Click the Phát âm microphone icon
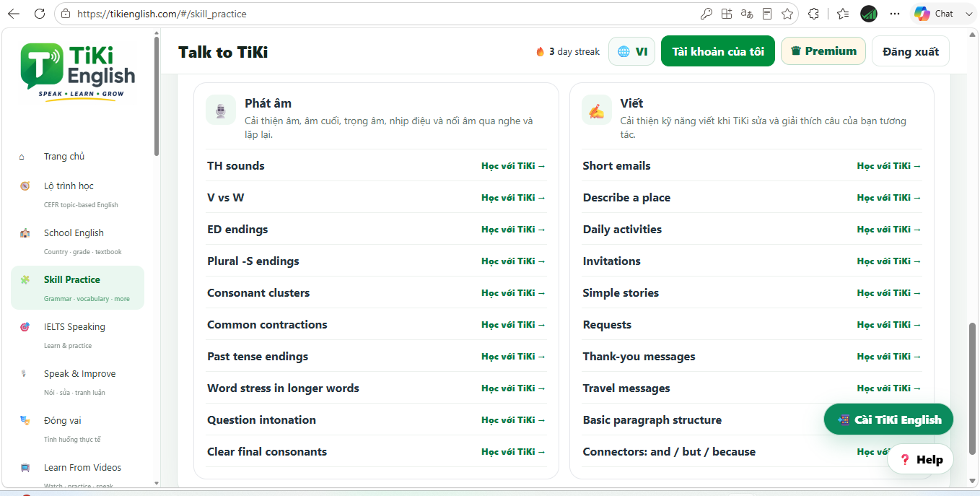 [x=221, y=110]
